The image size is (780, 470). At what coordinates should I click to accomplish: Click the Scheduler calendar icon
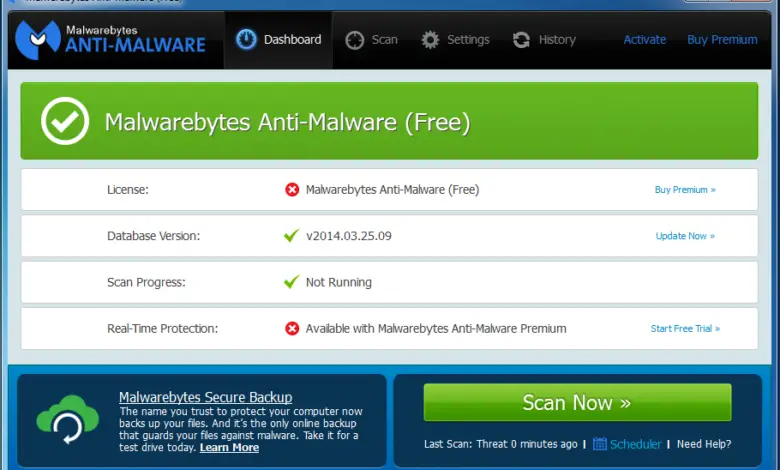click(x=600, y=444)
